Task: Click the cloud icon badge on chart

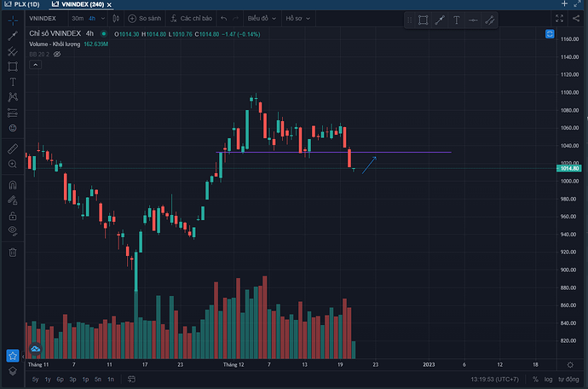Action: click(36, 349)
